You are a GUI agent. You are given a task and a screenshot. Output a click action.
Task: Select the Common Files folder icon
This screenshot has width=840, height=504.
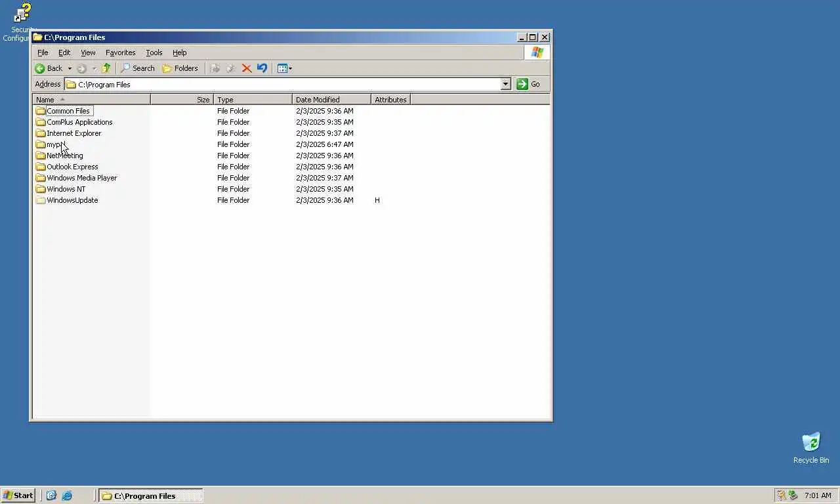[41, 111]
